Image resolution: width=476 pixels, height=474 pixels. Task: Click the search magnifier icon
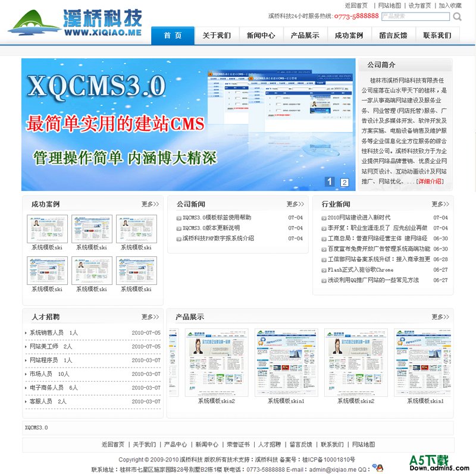click(x=457, y=17)
